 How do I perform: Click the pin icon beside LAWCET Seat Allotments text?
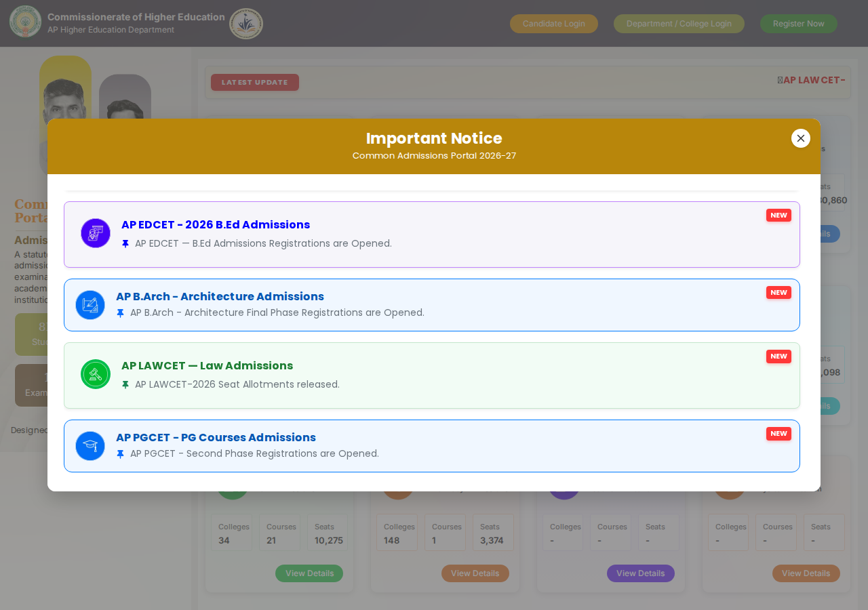(x=125, y=385)
